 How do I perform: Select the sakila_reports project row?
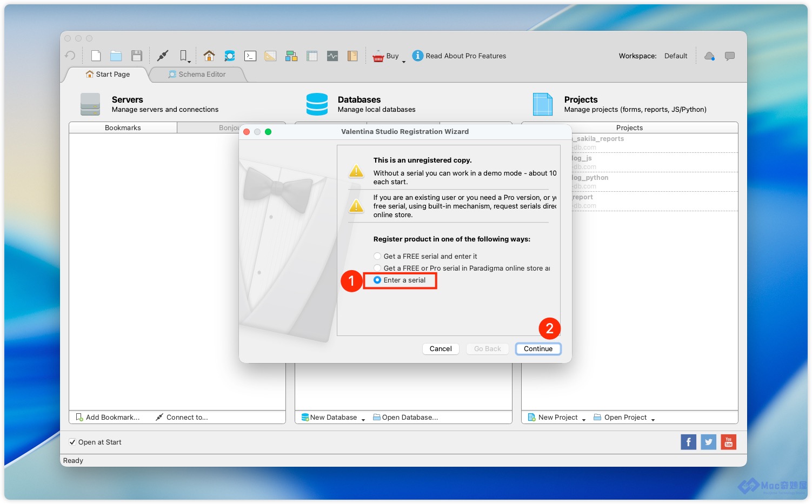(654, 143)
